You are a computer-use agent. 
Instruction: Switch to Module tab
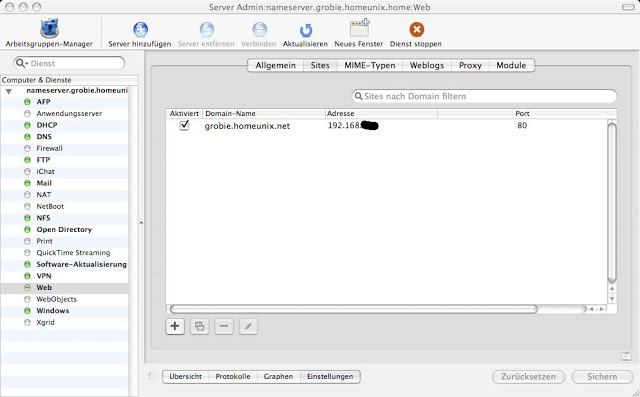point(511,65)
